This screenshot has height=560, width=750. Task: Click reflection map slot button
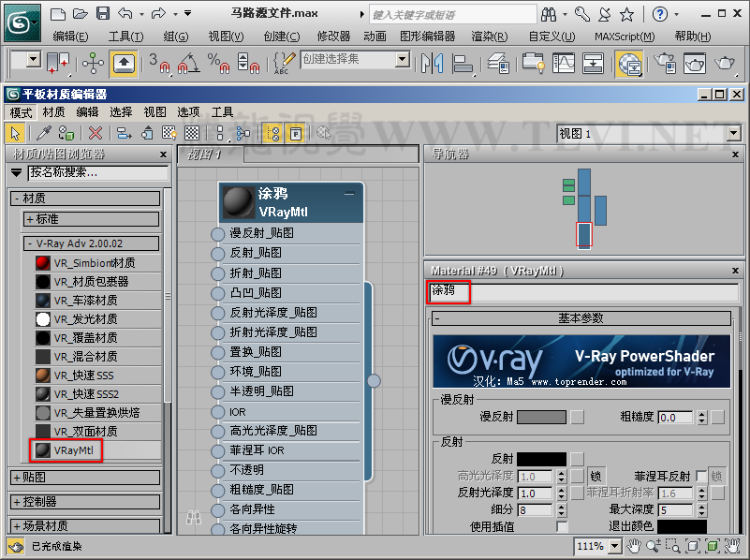pyautogui.click(x=578, y=459)
